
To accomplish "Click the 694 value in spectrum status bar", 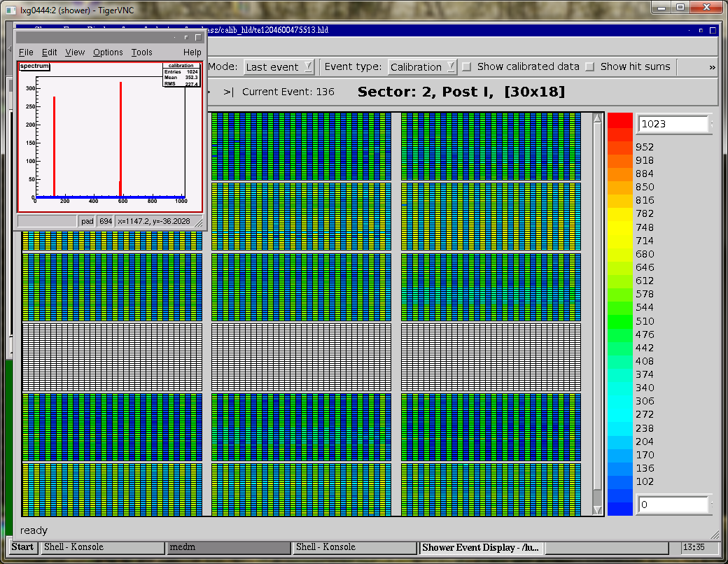I will (x=106, y=221).
